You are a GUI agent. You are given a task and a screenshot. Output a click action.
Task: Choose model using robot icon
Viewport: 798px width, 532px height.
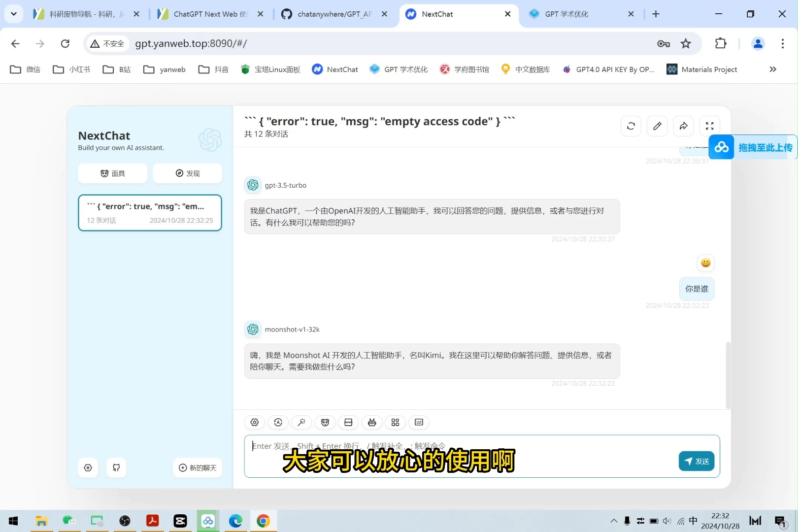point(372,422)
